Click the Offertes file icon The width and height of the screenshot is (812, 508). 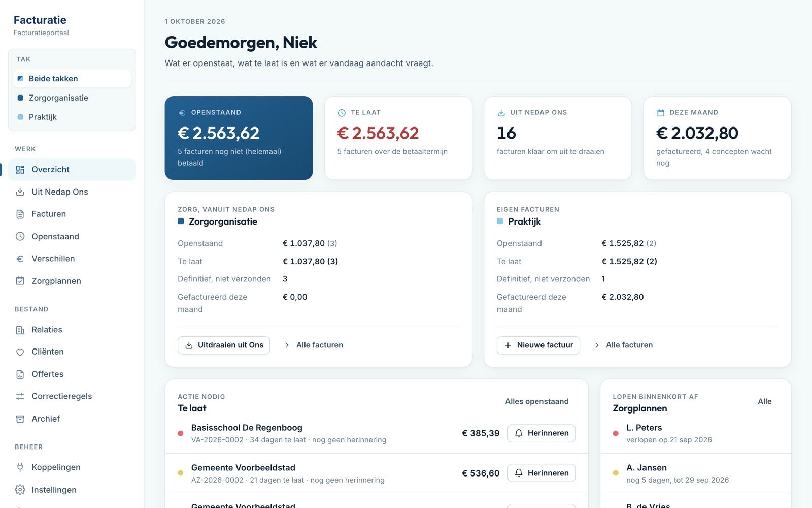pyautogui.click(x=20, y=374)
